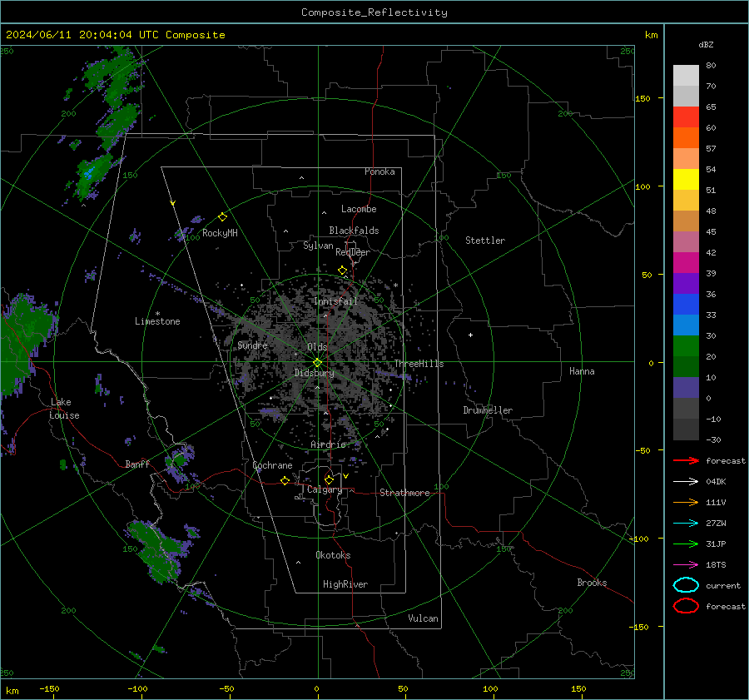Click the magenta 18TS arrow icon
The height and width of the screenshot is (700, 749).
coord(686,565)
